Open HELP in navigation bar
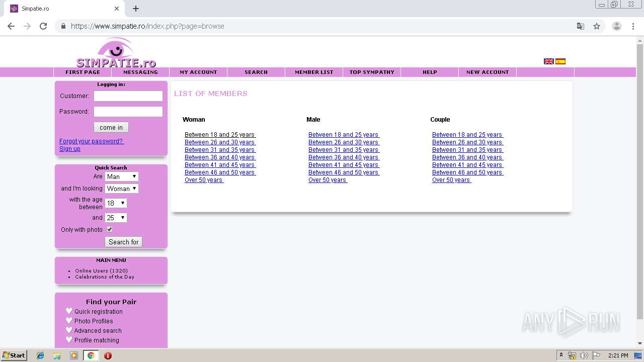Viewport: 644px width, 362px height. click(x=430, y=72)
